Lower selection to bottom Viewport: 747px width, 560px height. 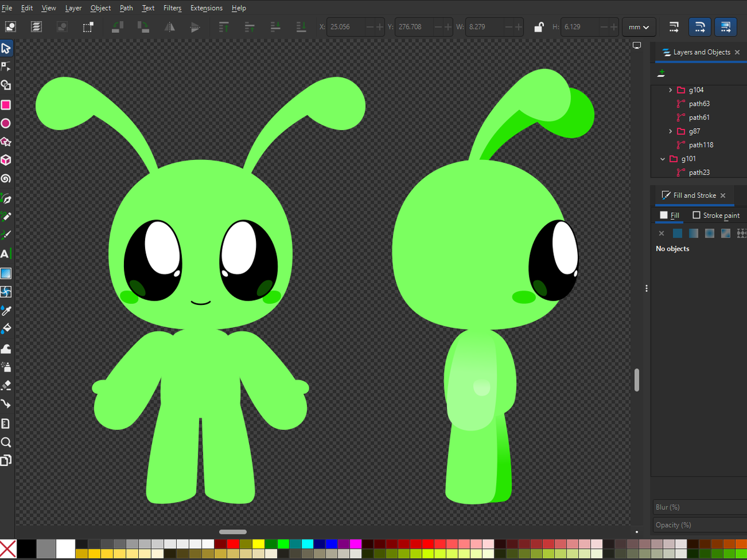[x=301, y=27]
